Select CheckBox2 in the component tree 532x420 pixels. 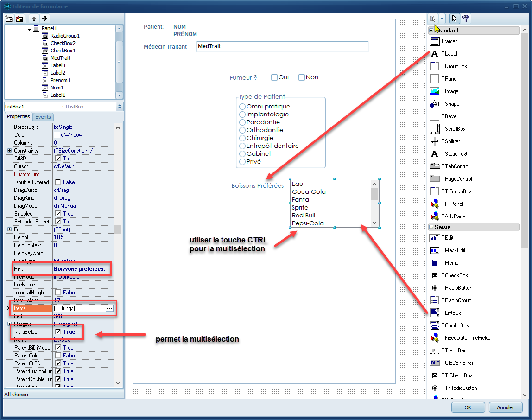[63, 43]
